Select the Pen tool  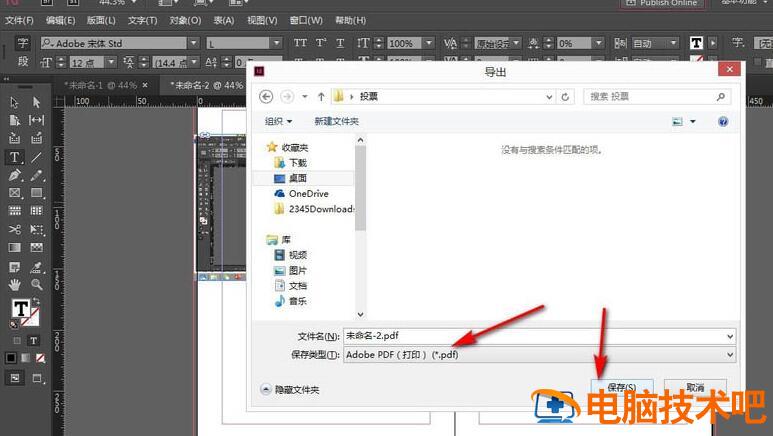click(x=14, y=175)
